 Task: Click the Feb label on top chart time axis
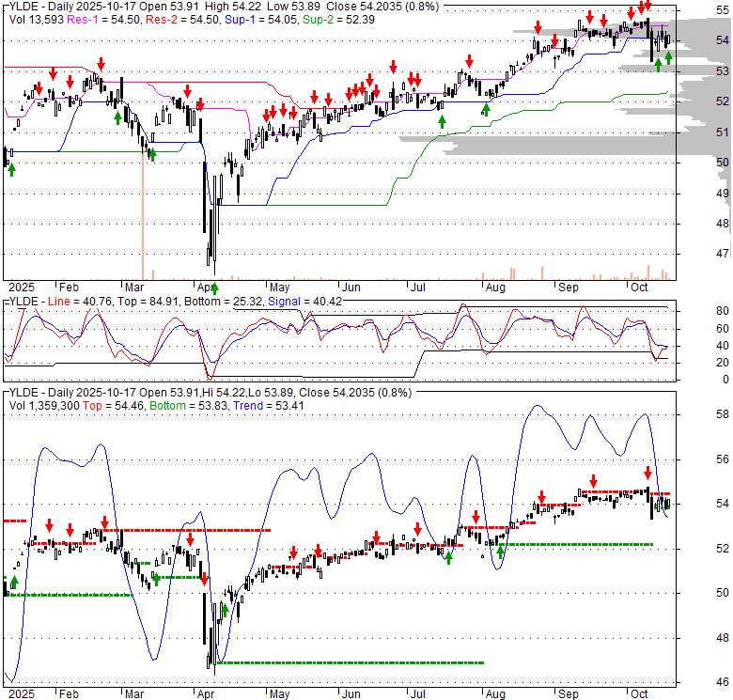[x=70, y=288]
